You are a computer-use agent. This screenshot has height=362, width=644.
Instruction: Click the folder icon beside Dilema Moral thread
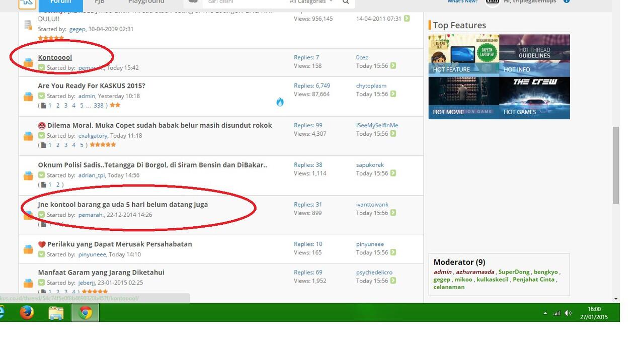tap(28, 136)
